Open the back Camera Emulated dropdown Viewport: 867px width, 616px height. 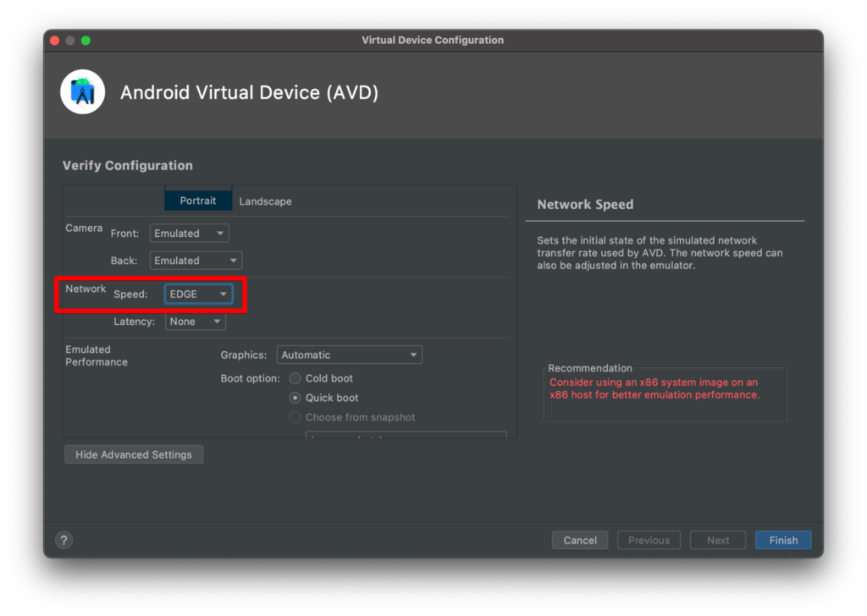[195, 260]
